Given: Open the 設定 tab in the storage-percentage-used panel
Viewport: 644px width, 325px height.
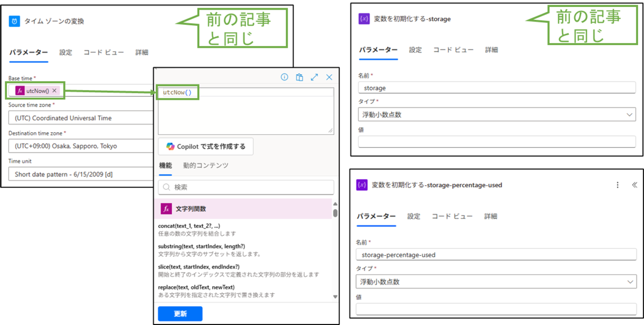Looking at the screenshot, I should click(x=414, y=216).
